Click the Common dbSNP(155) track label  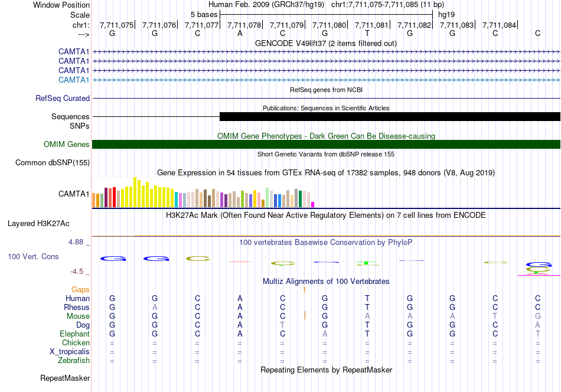click(x=52, y=162)
